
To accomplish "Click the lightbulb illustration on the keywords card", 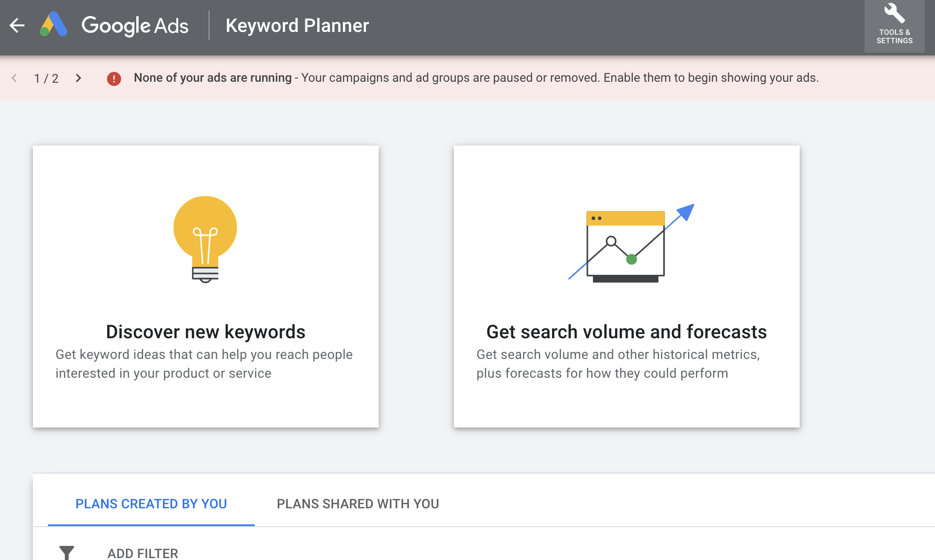I will (x=204, y=240).
